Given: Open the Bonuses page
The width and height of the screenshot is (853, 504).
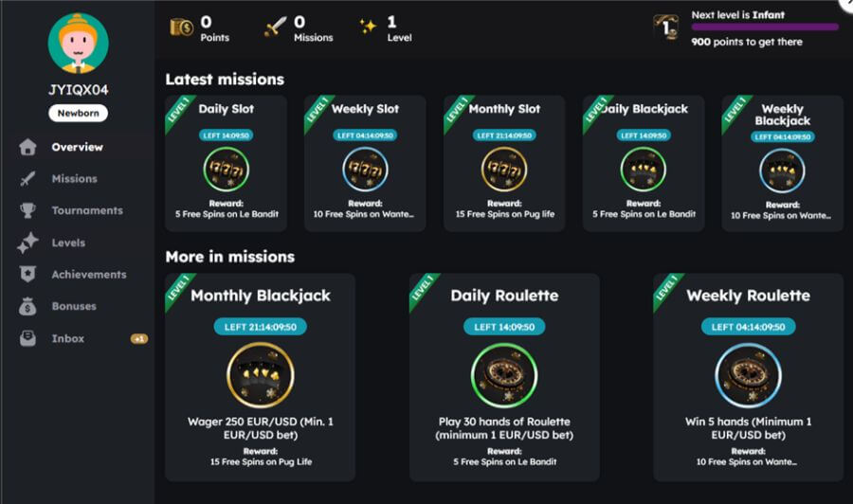Looking at the screenshot, I should 74,306.
